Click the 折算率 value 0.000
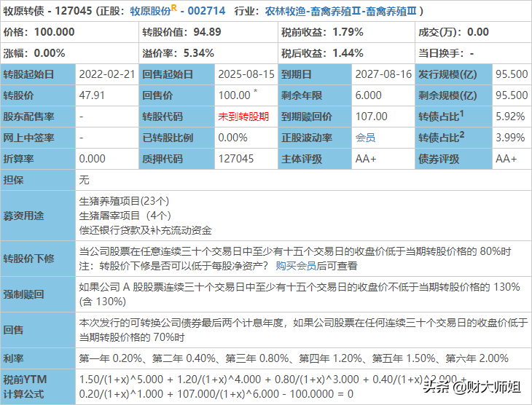532x405 pixels. pyautogui.click(x=92, y=159)
